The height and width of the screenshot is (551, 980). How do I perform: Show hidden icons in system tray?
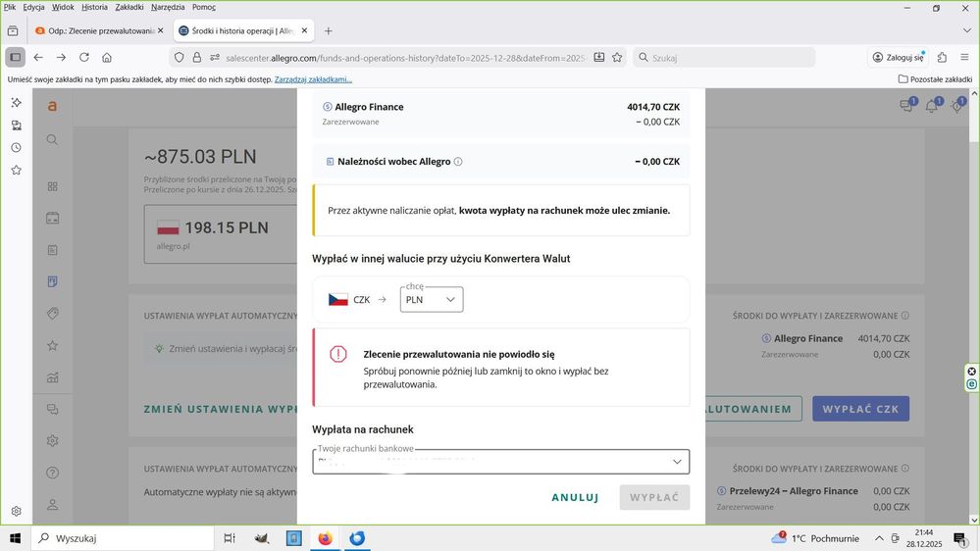pos(880,538)
